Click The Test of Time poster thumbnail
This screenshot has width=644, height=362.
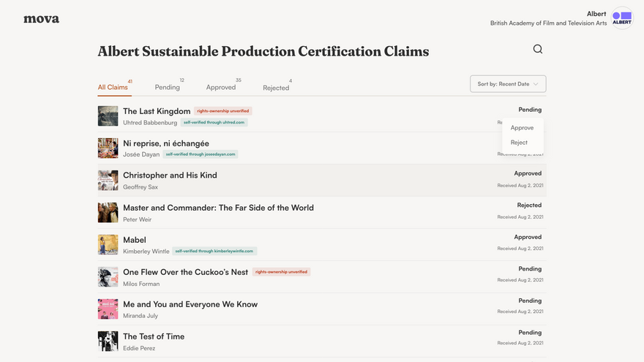(x=108, y=342)
